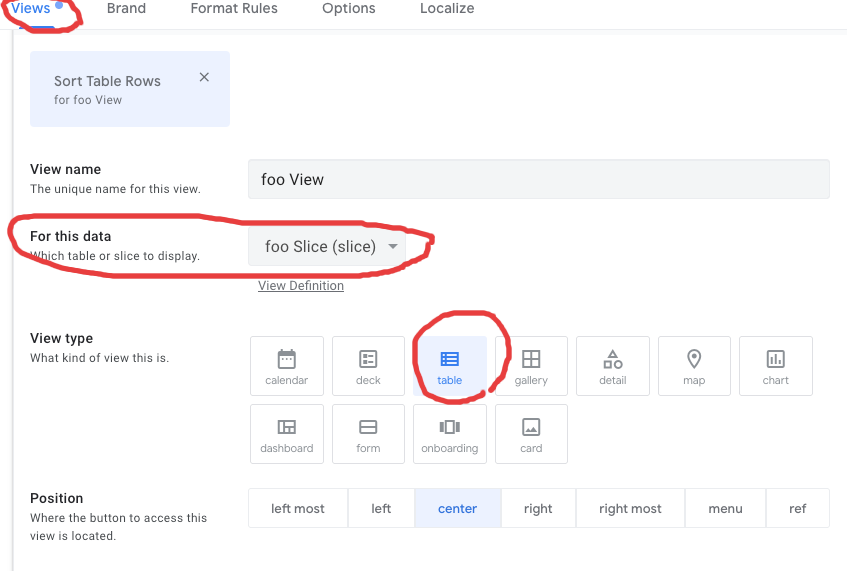Image resolution: width=847 pixels, height=571 pixels.
Task: Close the Sort Table Rows card
Action: (204, 77)
